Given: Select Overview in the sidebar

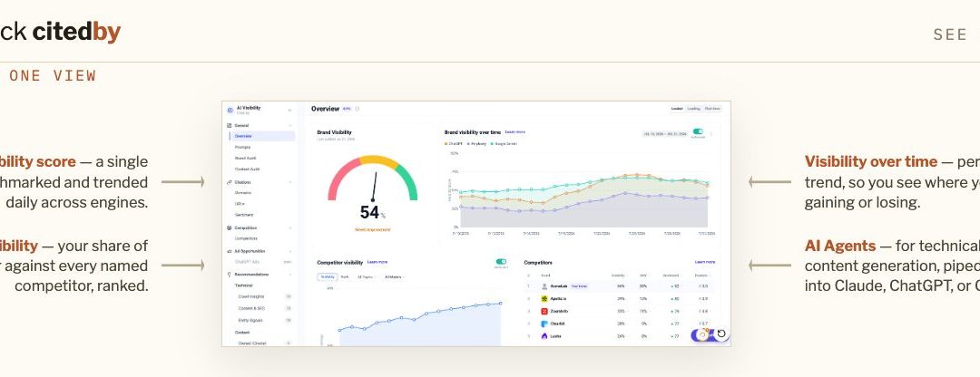Looking at the screenshot, I should click(262, 135).
